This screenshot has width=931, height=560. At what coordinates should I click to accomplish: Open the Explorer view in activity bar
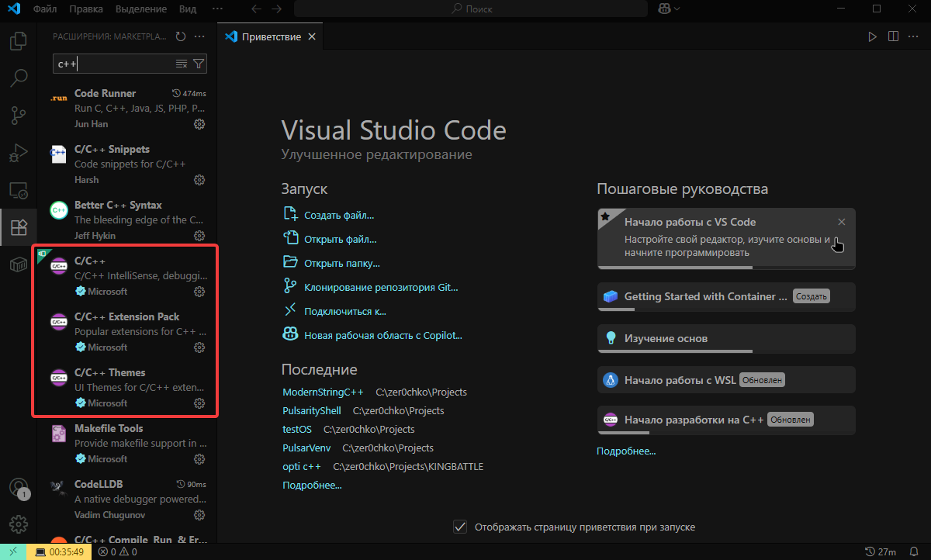point(18,40)
